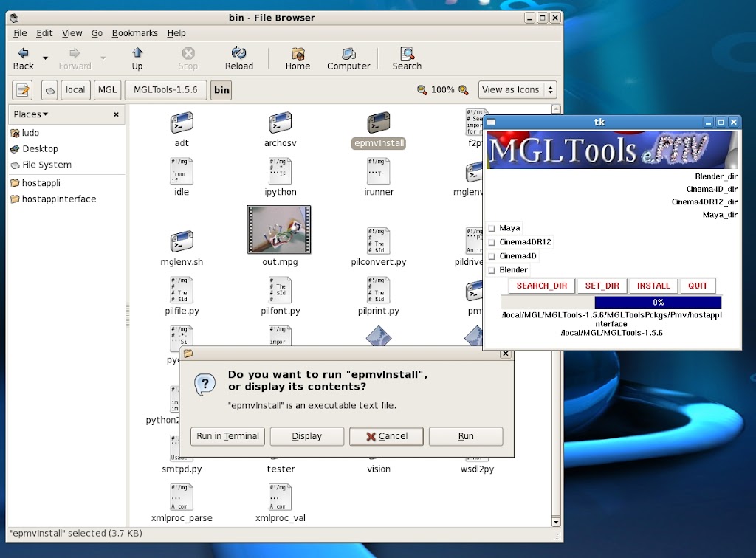Click SET_DIR in the tk window

pos(602,286)
